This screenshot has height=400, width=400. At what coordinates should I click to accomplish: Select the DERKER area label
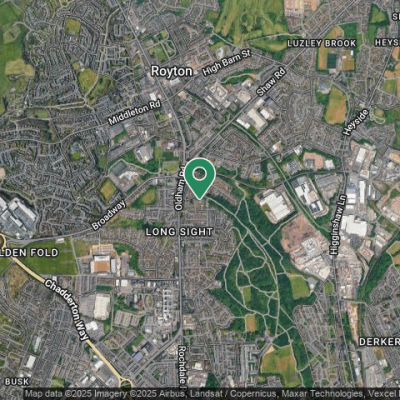379,342
